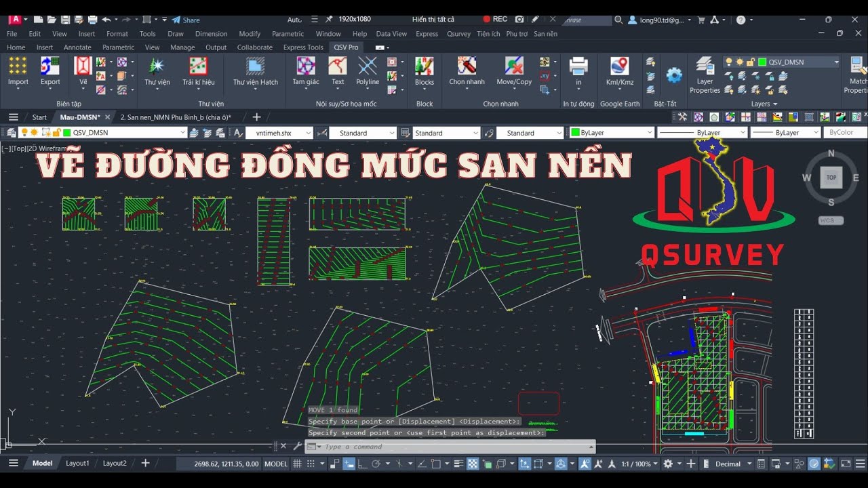Open the customization wrench in command line
This screenshot has height=488, width=868.
click(x=296, y=446)
